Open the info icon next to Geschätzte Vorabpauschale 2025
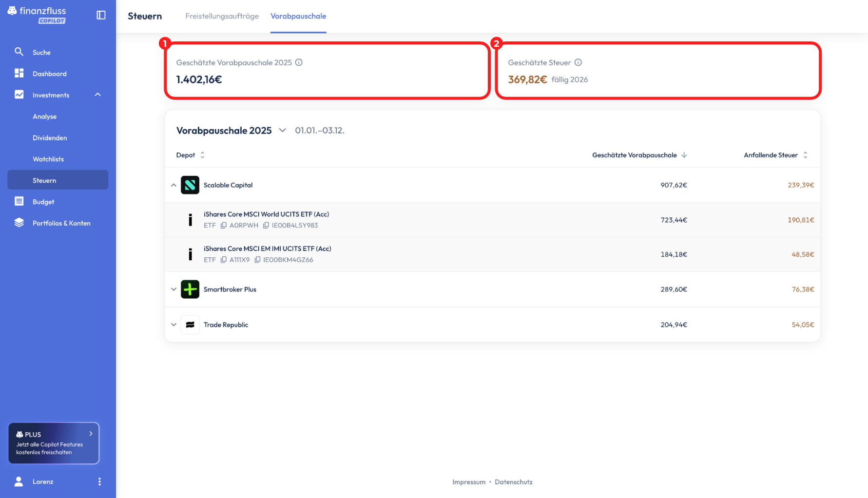 point(299,62)
